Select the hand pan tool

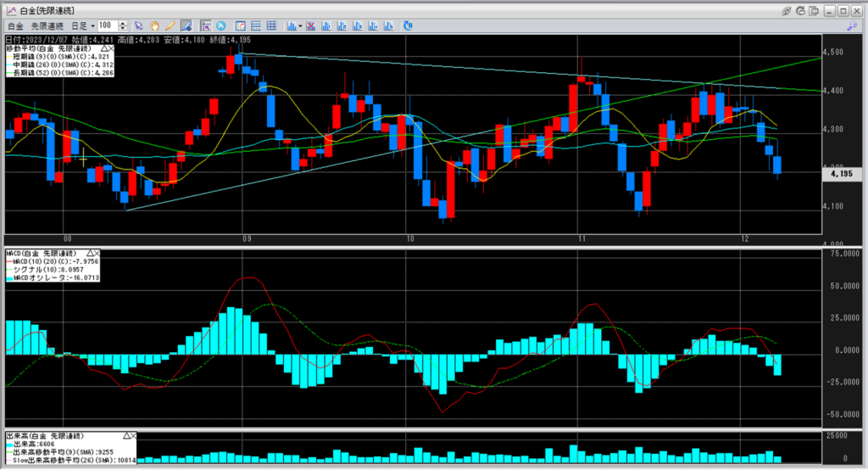[155, 26]
